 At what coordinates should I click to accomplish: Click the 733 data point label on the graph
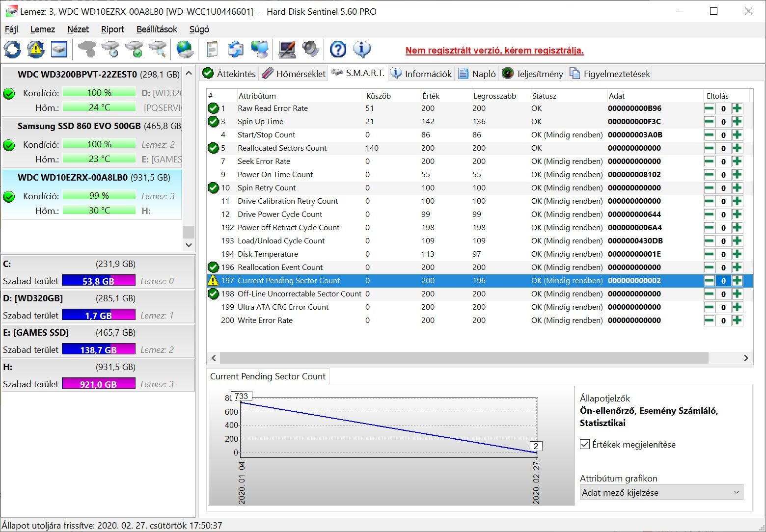coord(241,396)
